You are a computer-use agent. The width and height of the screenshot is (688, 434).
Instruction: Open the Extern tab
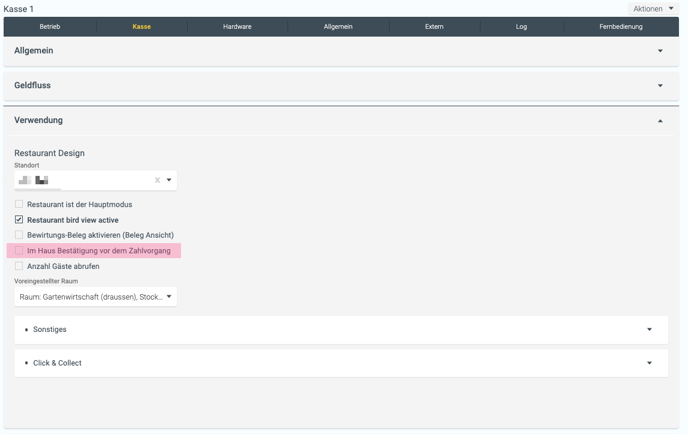[x=434, y=27]
